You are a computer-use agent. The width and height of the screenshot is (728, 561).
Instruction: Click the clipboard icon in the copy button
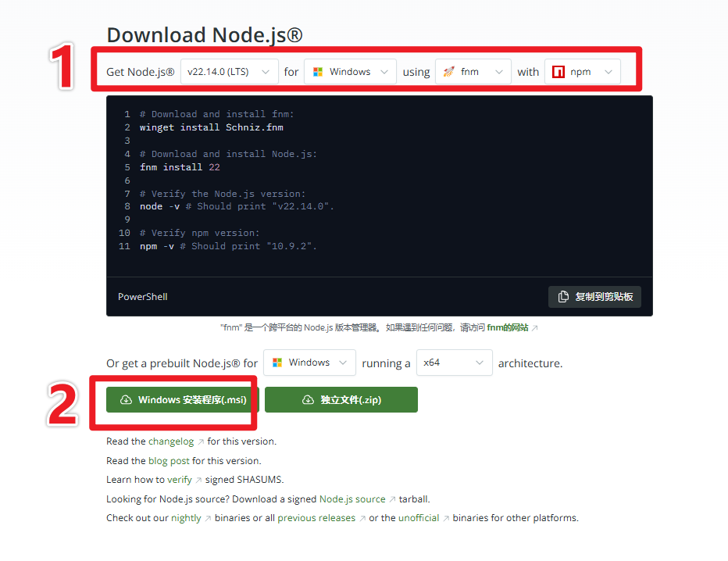[x=563, y=297]
